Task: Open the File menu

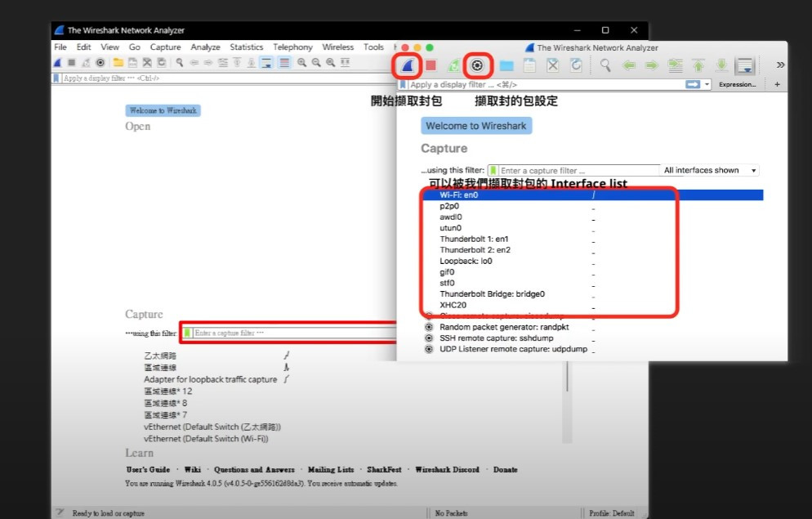Action: point(60,47)
